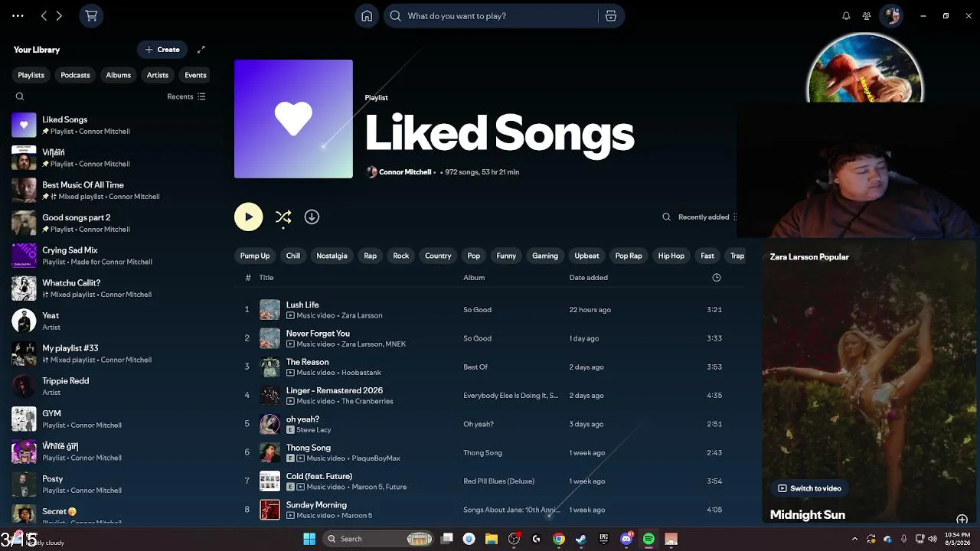Select the Rap filter chip

[x=371, y=256]
